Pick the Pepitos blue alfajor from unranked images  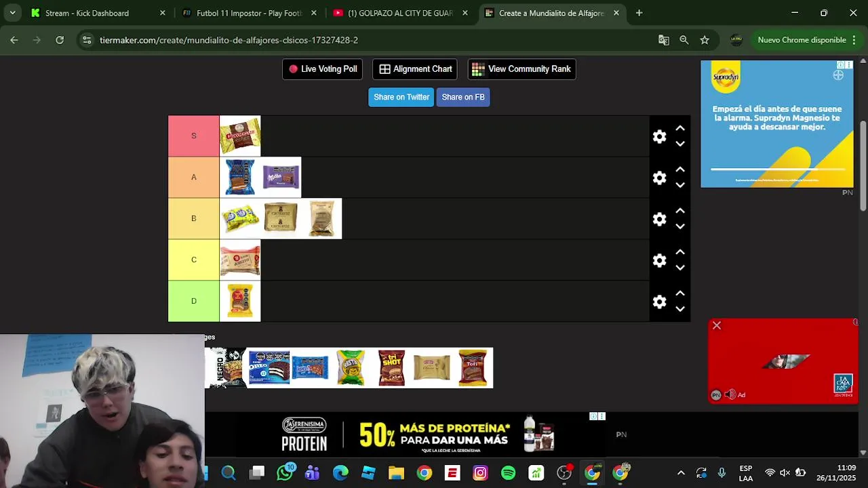310,368
